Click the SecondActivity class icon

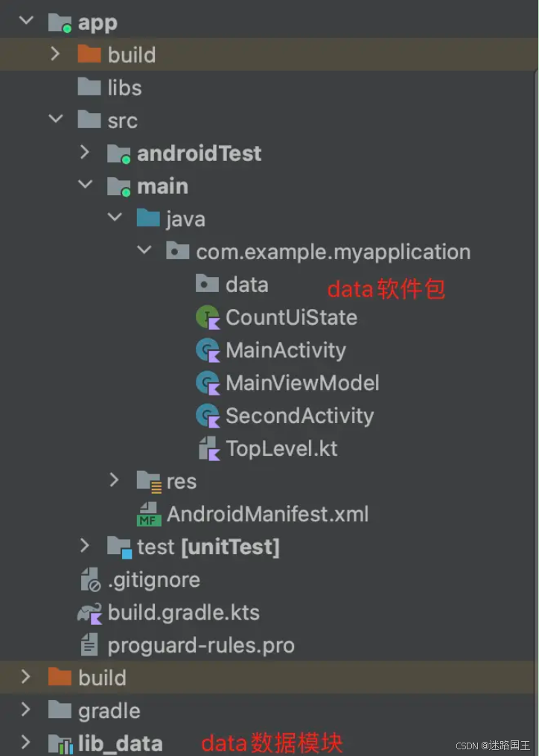tap(208, 416)
